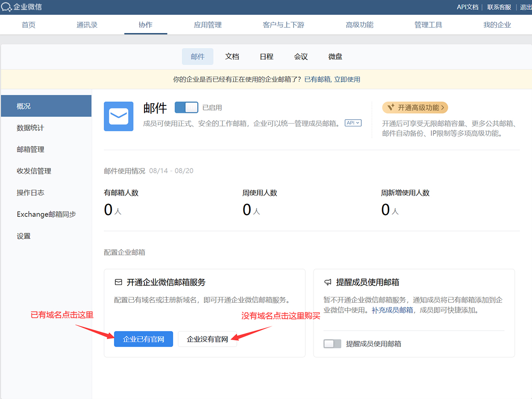Image resolution: width=532 pixels, height=399 pixels.
Task: Switch to 客户与上下游 tab
Action: coord(283,25)
